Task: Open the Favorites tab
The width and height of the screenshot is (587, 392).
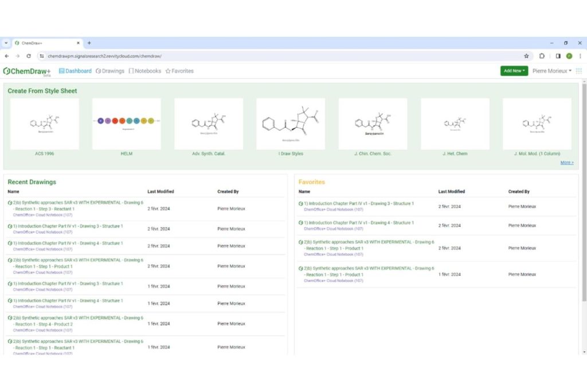Action: pyautogui.click(x=179, y=71)
